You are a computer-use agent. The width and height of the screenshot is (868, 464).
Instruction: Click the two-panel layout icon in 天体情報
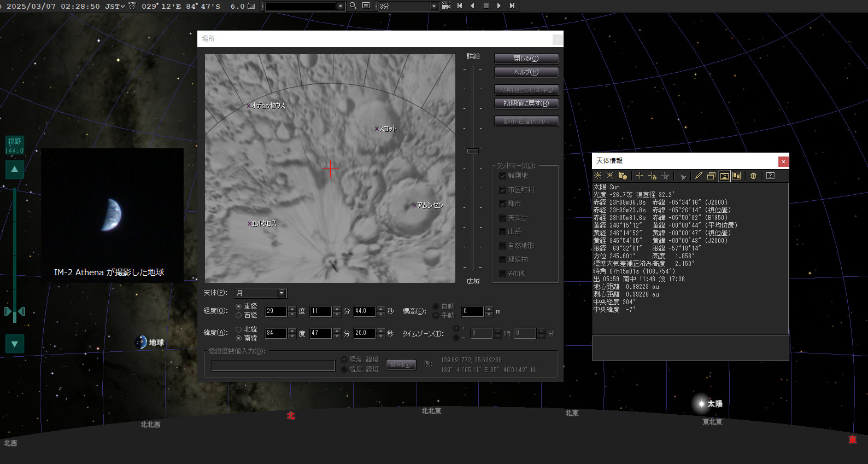tap(737, 176)
